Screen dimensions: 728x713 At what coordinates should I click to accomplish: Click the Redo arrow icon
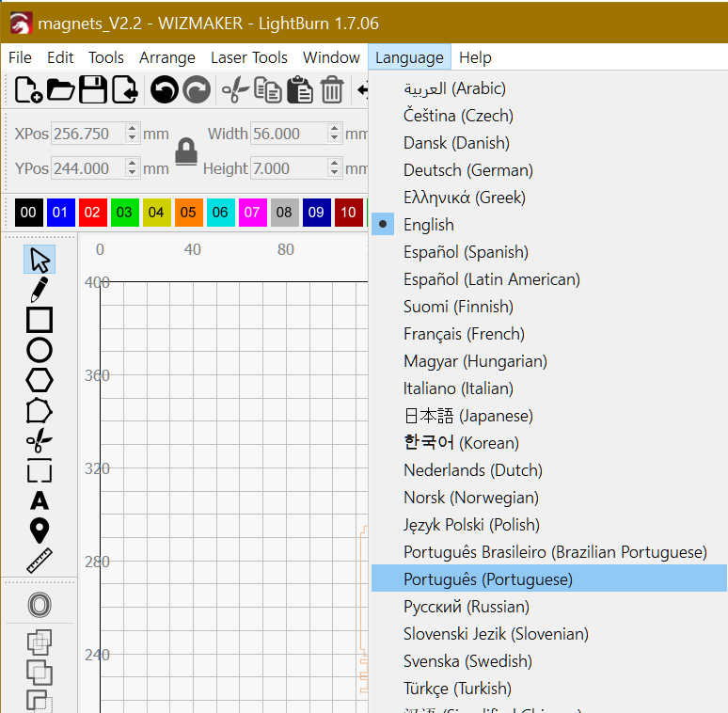click(x=197, y=89)
